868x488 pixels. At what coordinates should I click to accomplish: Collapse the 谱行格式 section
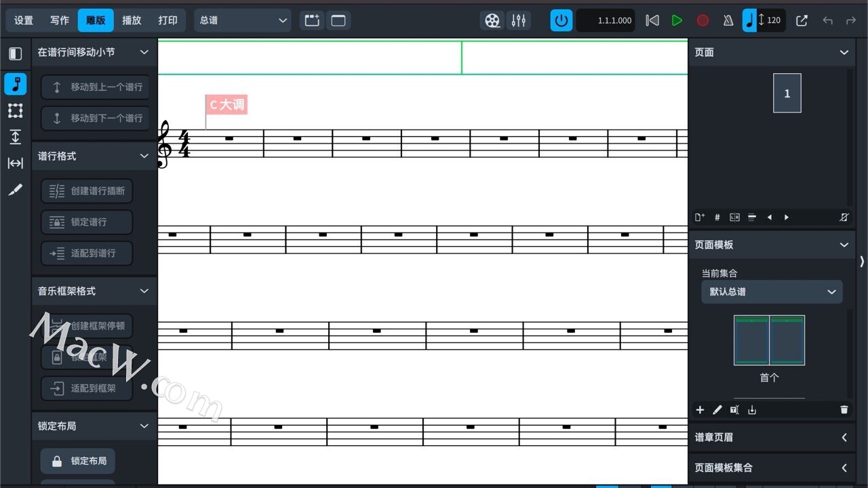pos(144,156)
